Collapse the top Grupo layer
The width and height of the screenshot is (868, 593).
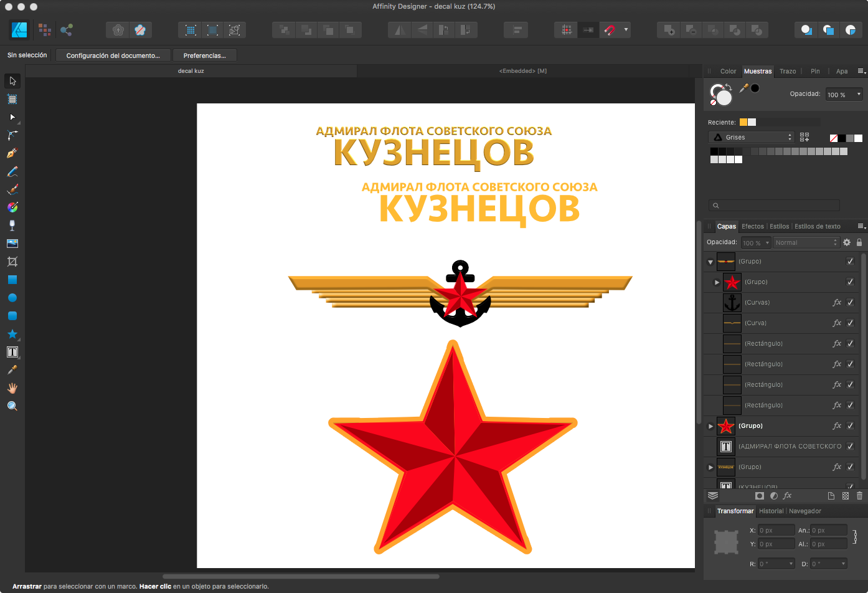coord(710,262)
